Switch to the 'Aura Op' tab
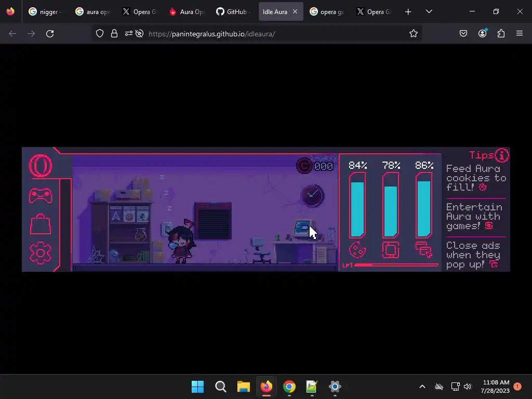Viewport: 532px width, 399px height. click(x=187, y=12)
